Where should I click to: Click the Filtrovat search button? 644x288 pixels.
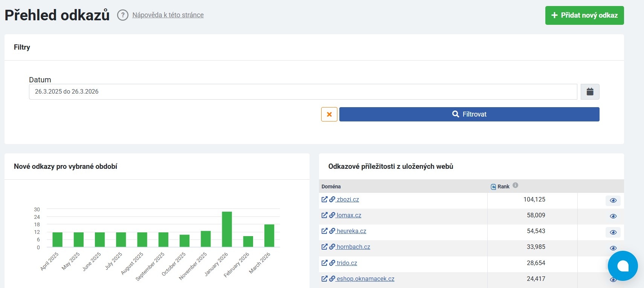[x=469, y=114]
